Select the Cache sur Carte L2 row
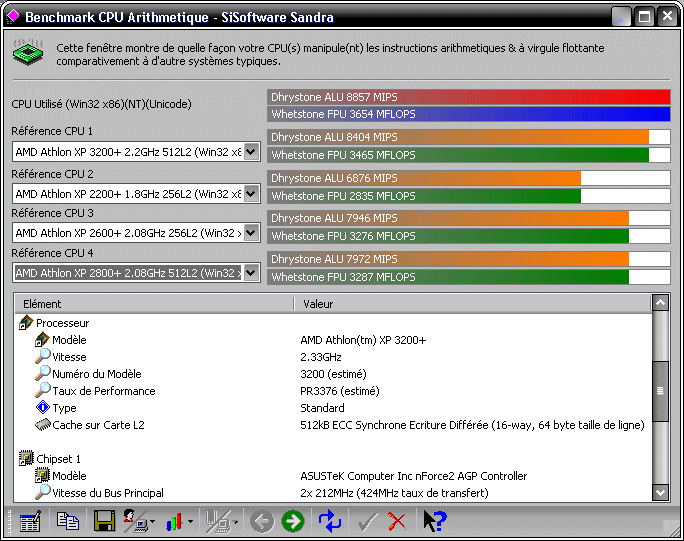This screenshot has height=541, width=684. tap(98, 425)
